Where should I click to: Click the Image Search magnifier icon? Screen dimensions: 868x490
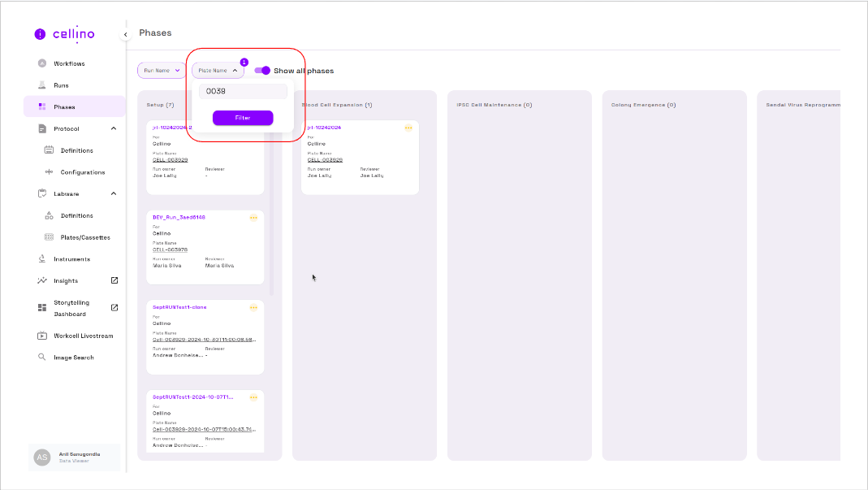click(x=42, y=358)
